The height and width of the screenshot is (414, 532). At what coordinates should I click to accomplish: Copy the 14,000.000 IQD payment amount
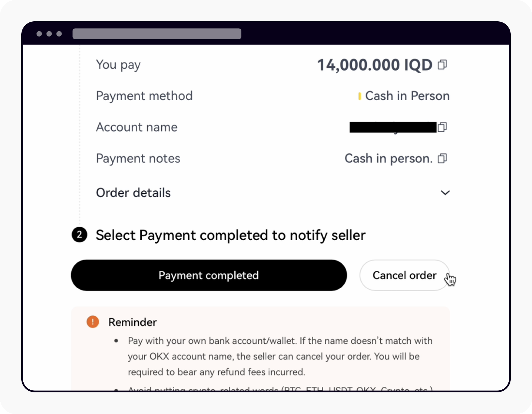click(x=443, y=65)
